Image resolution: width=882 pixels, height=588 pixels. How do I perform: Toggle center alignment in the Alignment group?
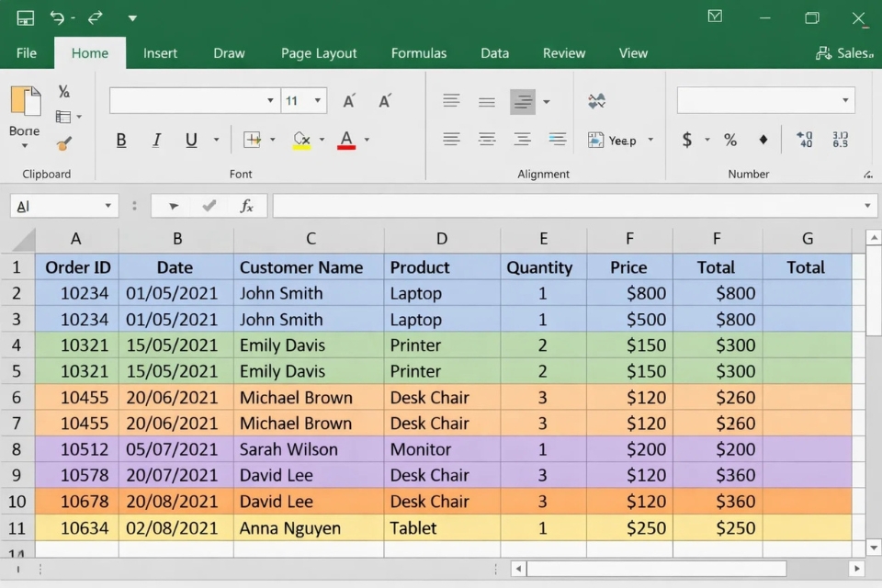click(x=487, y=140)
